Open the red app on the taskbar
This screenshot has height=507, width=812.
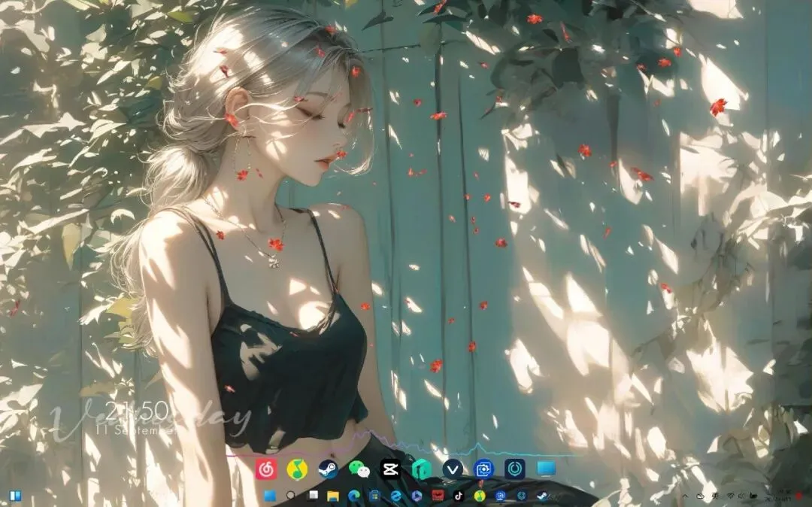[x=438, y=496]
